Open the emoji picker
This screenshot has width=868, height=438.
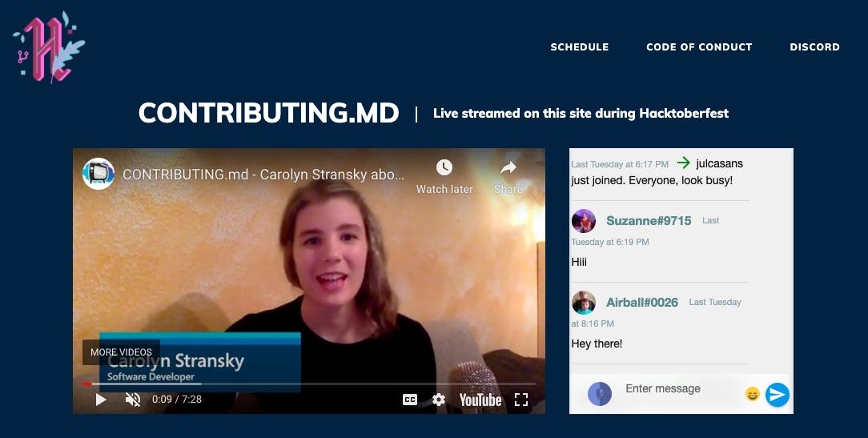tap(753, 394)
